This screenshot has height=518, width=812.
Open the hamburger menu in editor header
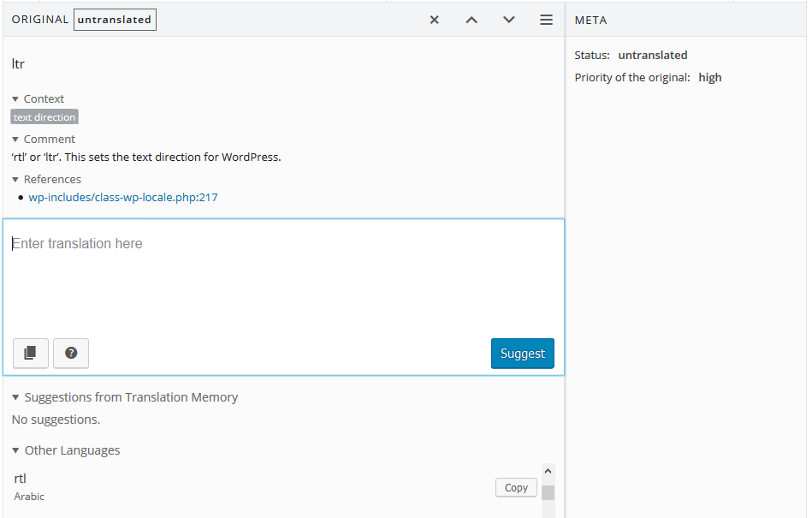pyautogui.click(x=546, y=20)
